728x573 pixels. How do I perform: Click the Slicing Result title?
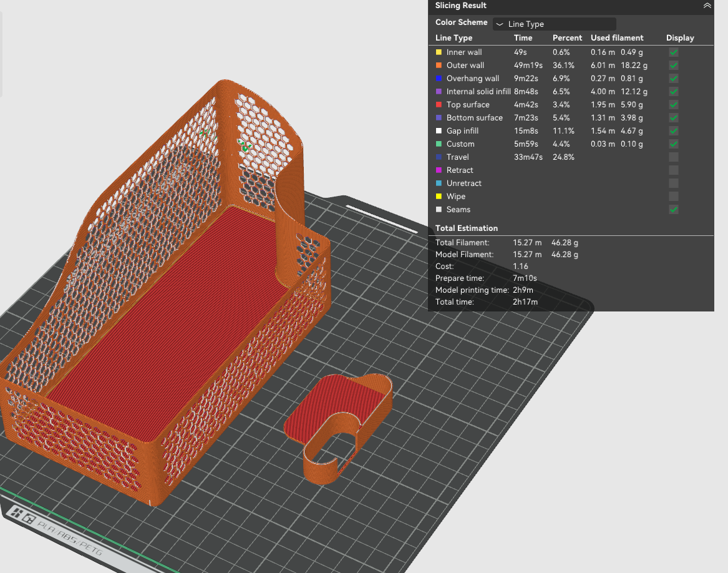[x=460, y=6]
